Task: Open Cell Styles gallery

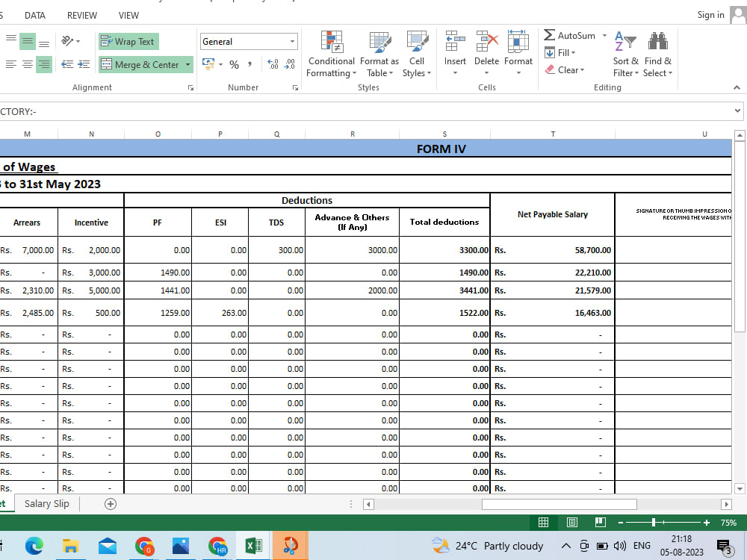Action: [416, 54]
